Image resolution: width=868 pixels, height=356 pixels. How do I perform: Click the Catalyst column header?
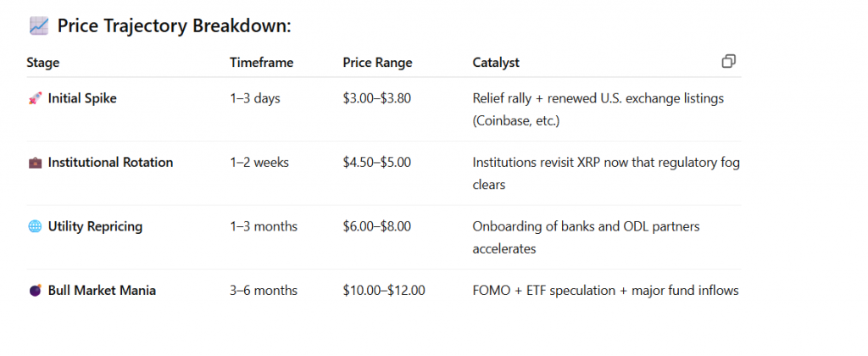tap(496, 63)
